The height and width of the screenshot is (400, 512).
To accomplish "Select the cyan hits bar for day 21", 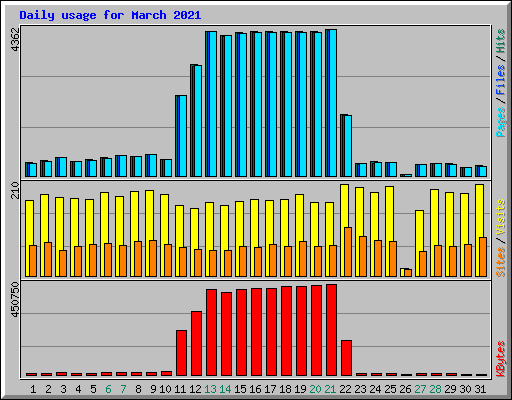I will coord(333,103).
